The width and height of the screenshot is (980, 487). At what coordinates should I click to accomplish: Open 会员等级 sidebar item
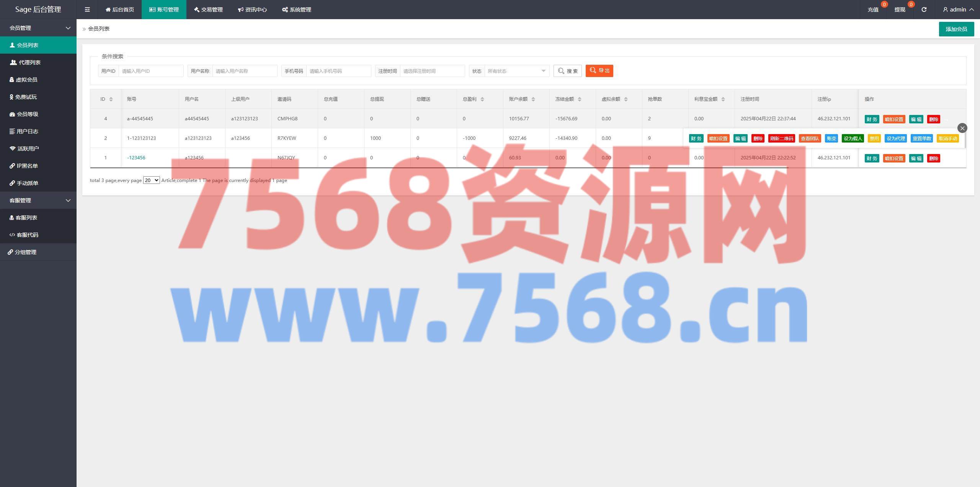coord(27,114)
